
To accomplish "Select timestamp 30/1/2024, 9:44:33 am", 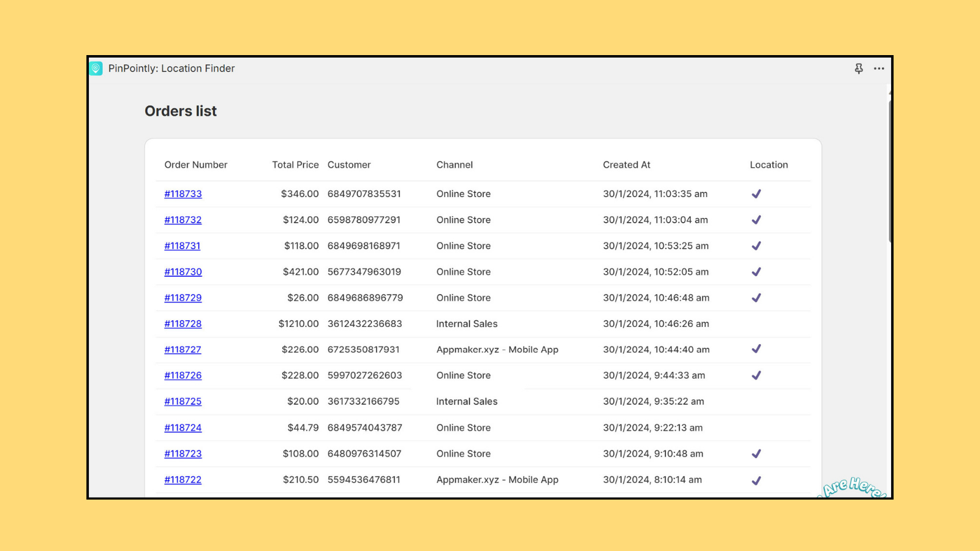I will [x=654, y=376].
